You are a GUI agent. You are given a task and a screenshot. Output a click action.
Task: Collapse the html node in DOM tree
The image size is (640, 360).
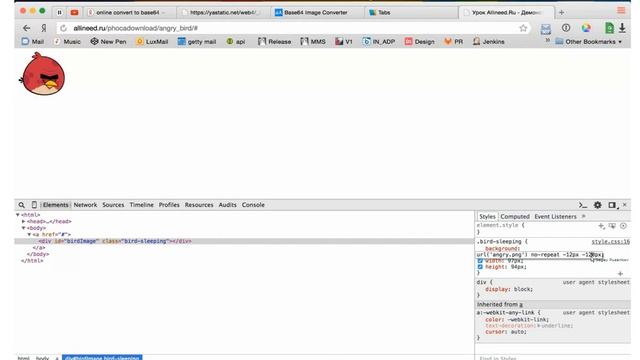18,215
